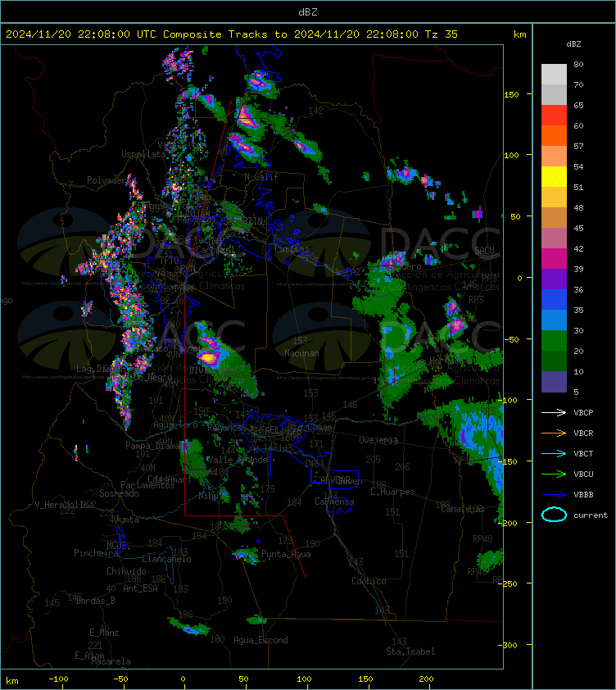Click the 'dBZ' title at the top

click(x=307, y=12)
